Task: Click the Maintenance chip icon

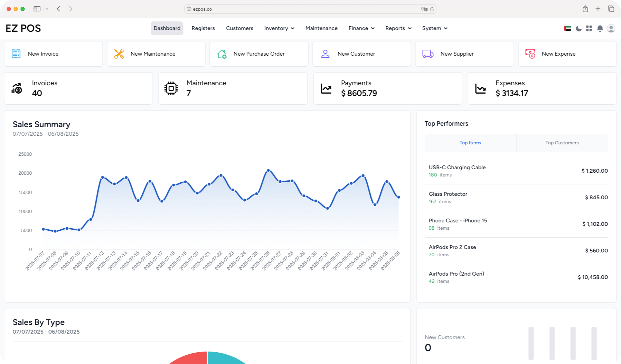Action: (x=171, y=88)
